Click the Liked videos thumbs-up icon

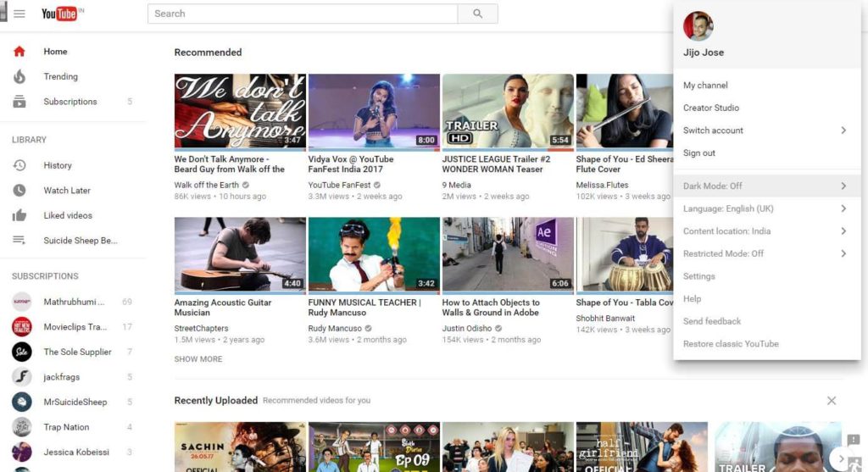click(19, 216)
